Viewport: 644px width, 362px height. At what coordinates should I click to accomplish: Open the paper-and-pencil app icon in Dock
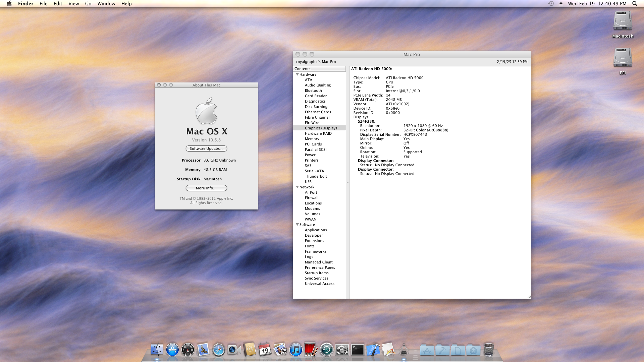(x=388, y=350)
